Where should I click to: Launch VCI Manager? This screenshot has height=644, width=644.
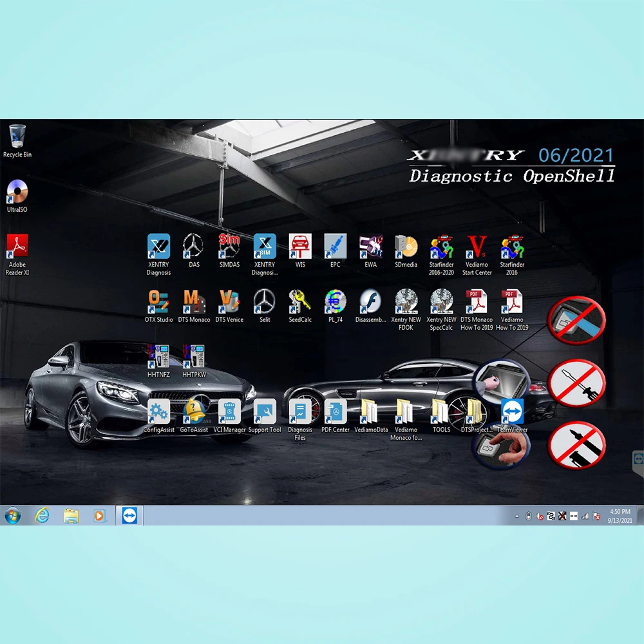pyautogui.click(x=229, y=415)
